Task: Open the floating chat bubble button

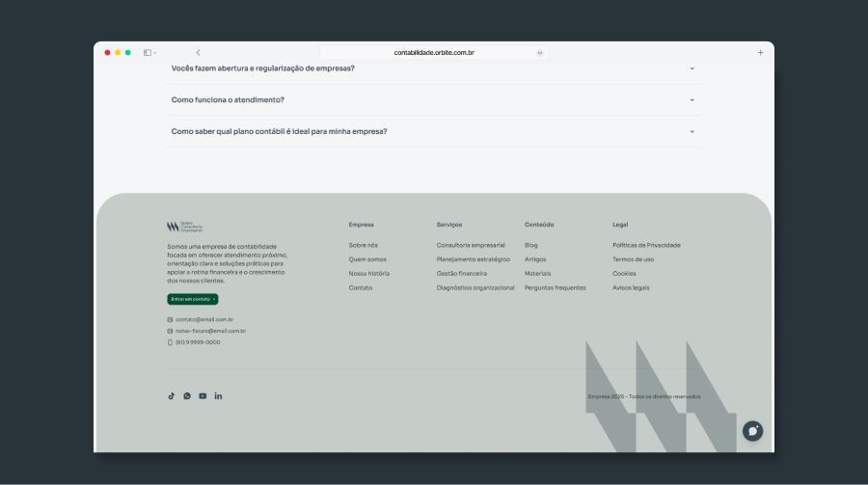Action: point(752,431)
